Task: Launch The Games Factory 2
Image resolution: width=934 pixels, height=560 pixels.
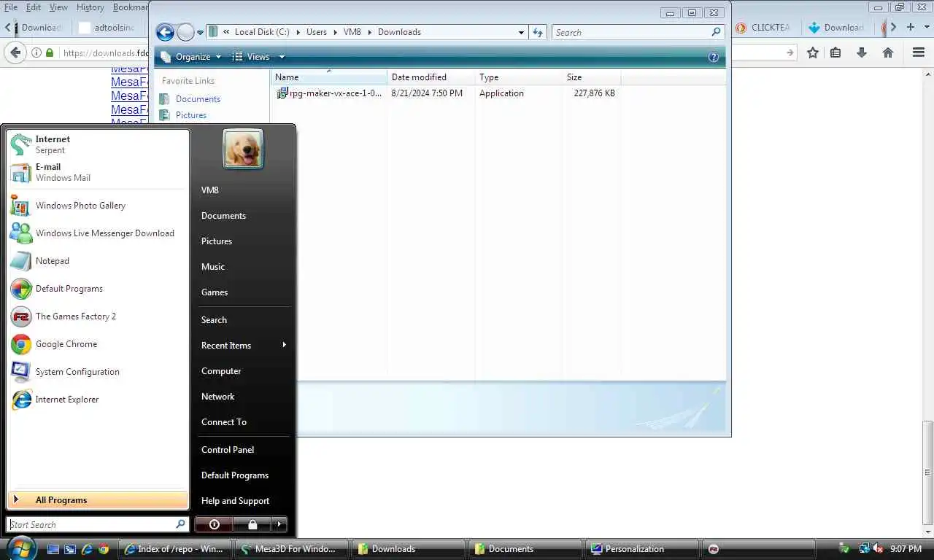Action: (98, 316)
